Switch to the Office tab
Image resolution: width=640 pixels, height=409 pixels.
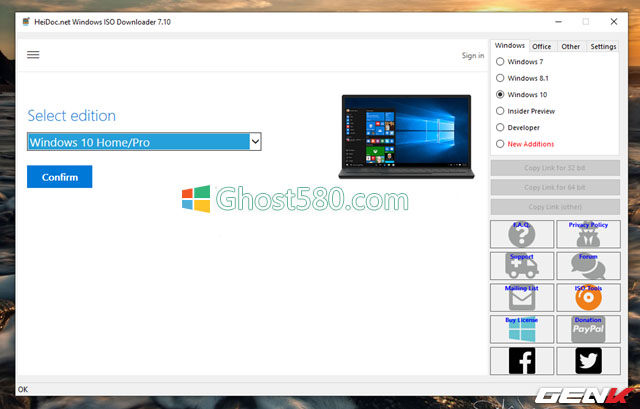tap(542, 47)
